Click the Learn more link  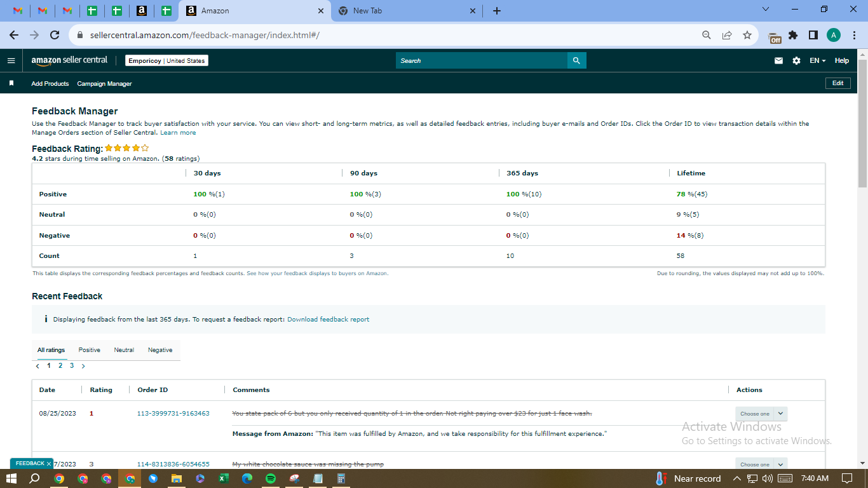click(x=178, y=133)
